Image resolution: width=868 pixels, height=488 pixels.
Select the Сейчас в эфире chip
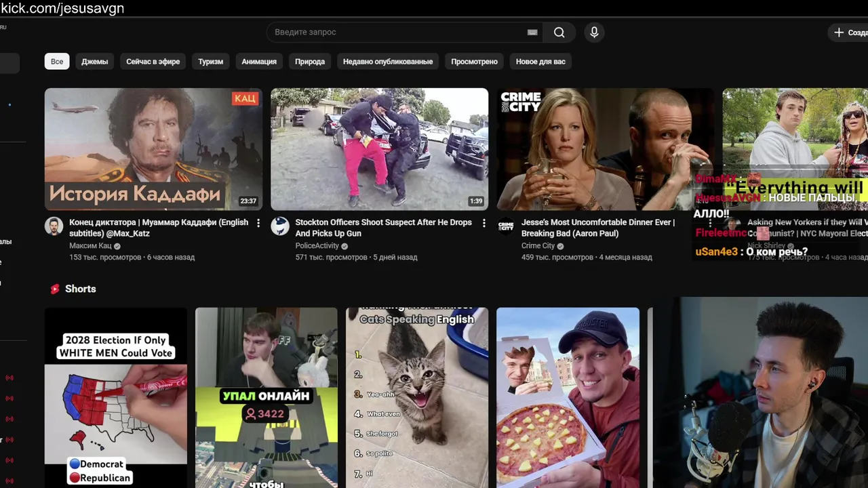(153, 62)
